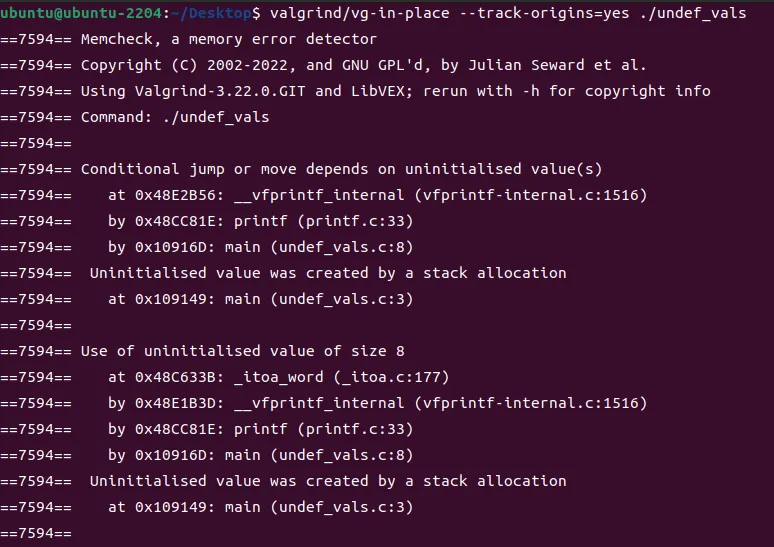
Task: Click the Conditional jump or move error line
Action: pyautogui.click(x=341, y=169)
